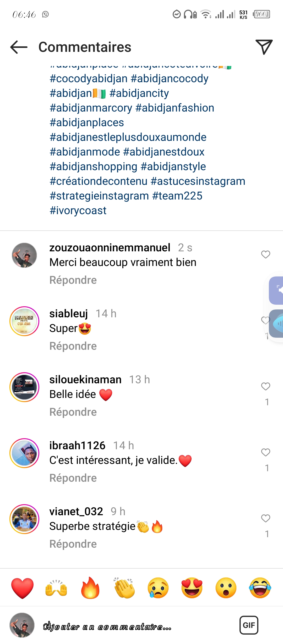Viewport: 283px width, 644px height.
Task: Reply to vianet_032's Superbe stratégie comment
Action: pyautogui.click(x=73, y=544)
